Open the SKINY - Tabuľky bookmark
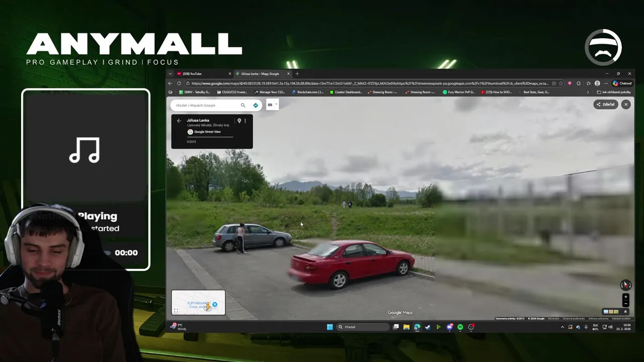Image resolution: width=644 pixels, height=362 pixels. [194, 92]
